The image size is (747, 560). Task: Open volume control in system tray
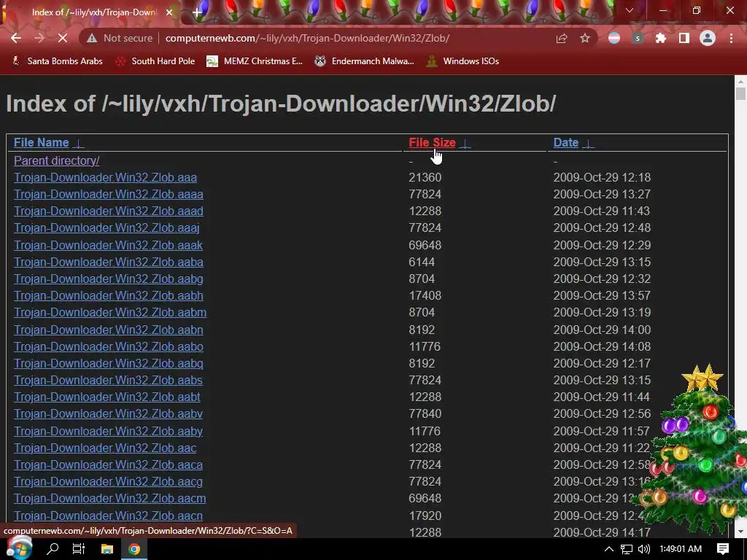coord(643,549)
